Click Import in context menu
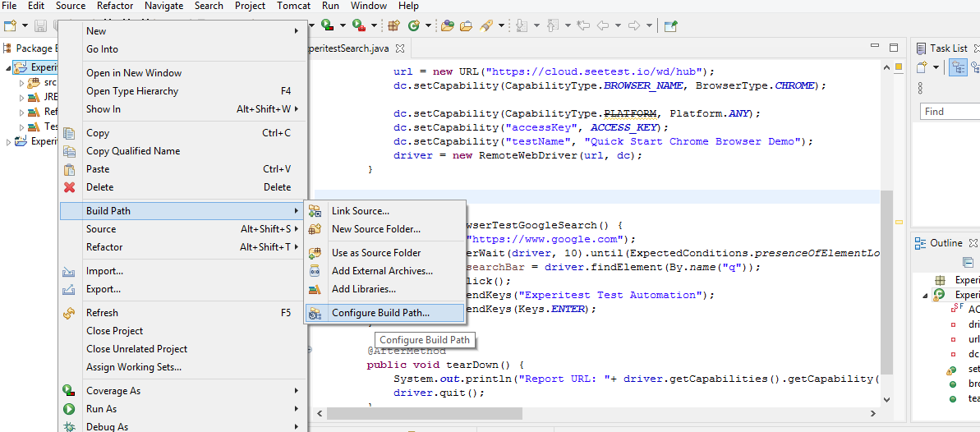Image resolution: width=980 pixels, height=432 pixels. pos(182,271)
